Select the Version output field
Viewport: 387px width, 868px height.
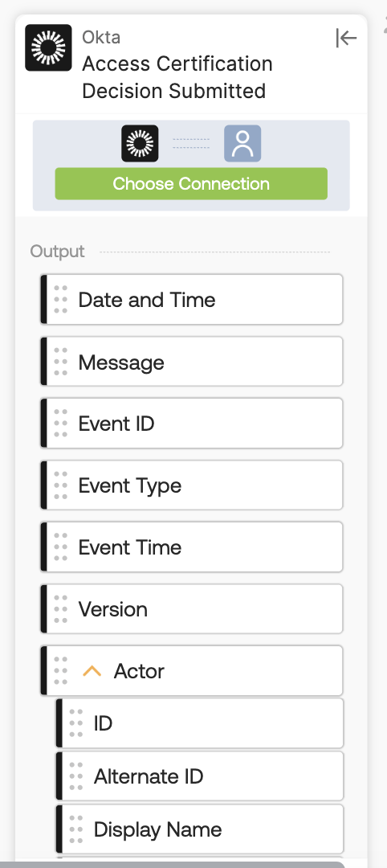tap(192, 609)
